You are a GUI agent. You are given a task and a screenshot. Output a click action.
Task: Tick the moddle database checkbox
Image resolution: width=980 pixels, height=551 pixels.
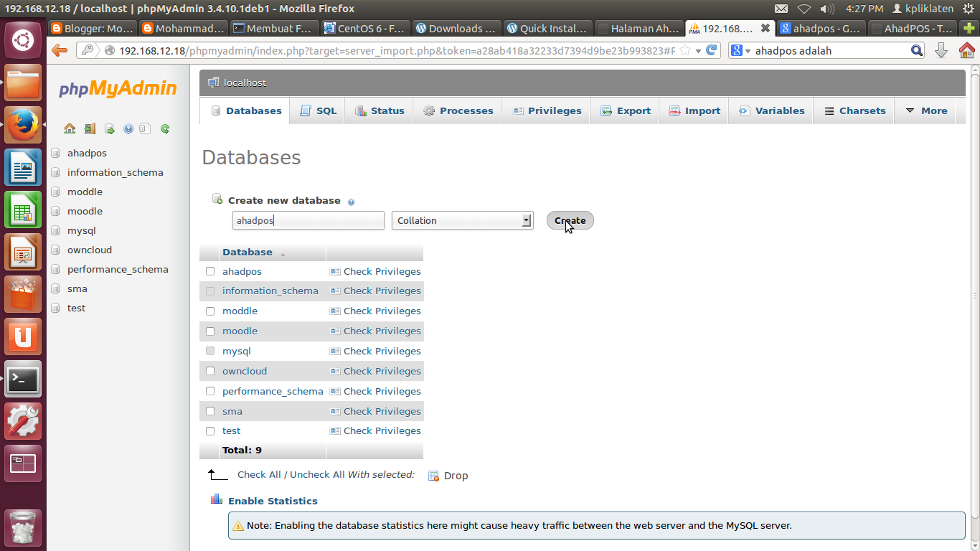pos(210,311)
